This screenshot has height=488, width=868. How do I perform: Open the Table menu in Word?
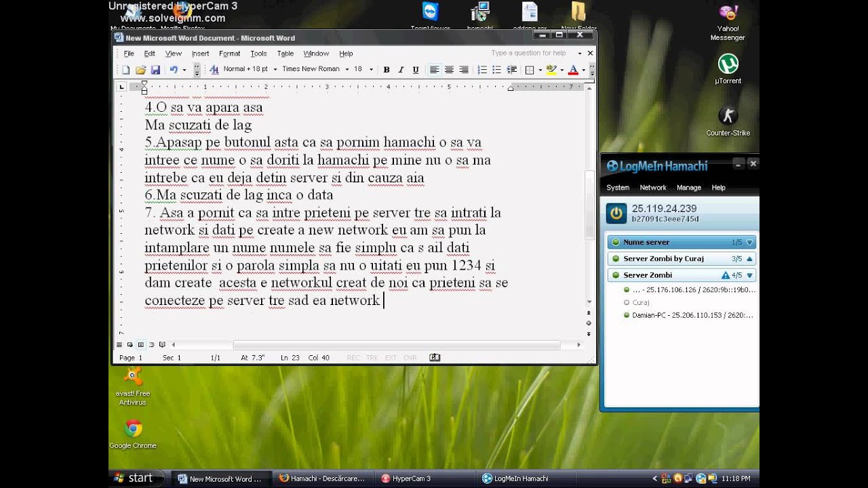click(285, 54)
